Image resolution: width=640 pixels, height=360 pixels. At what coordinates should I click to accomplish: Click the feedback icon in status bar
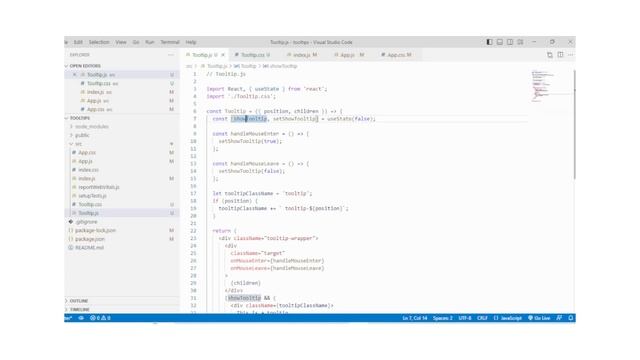click(559, 318)
